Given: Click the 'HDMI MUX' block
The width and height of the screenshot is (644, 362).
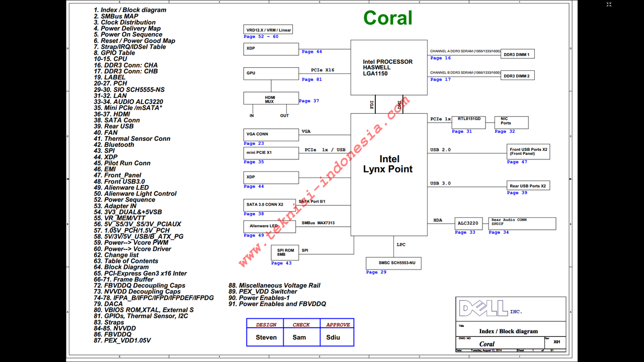Looking at the screenshot, I should pyautogui.click(x=270, y=99).
